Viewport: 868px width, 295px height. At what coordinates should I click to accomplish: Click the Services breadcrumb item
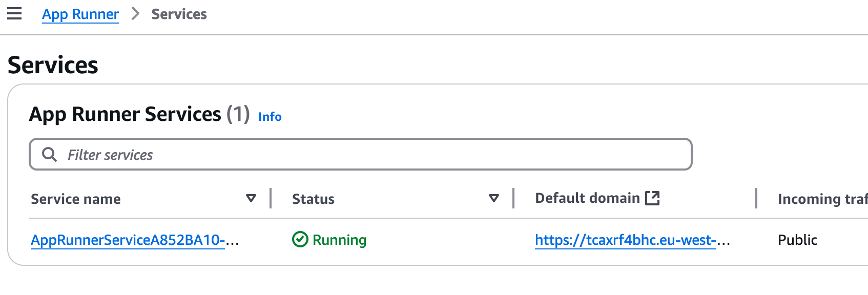click(x=179, y=14)
